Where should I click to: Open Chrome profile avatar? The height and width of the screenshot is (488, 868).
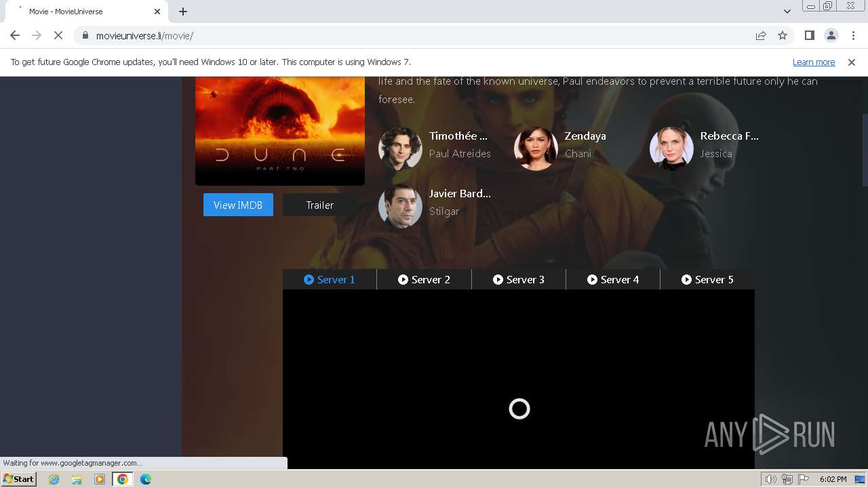coord(831,36)
